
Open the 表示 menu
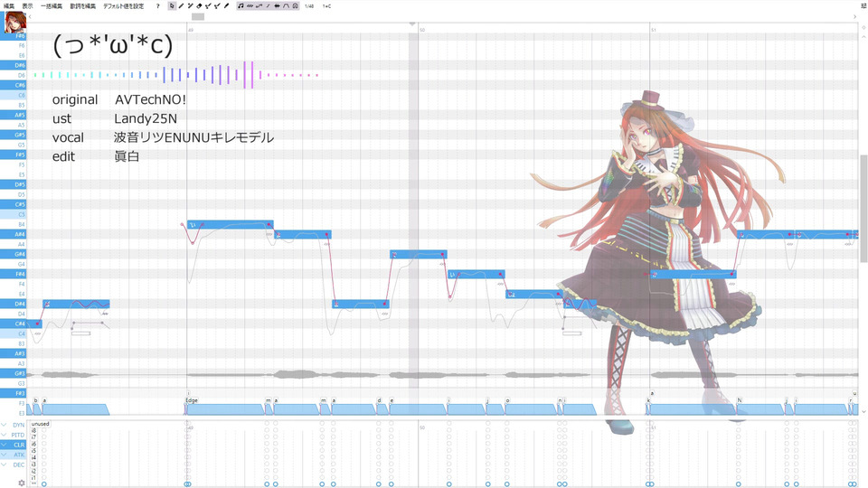point(27,6)
